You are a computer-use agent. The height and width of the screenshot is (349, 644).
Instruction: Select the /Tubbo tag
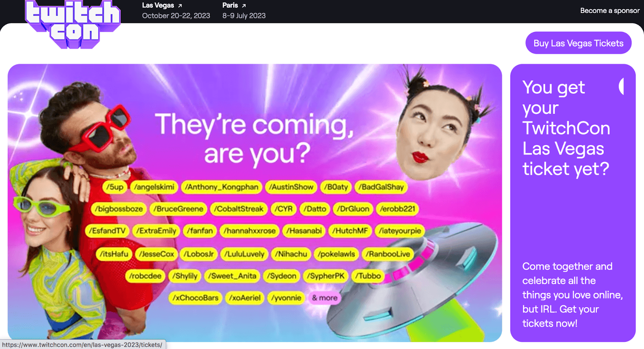coord(368,276)
